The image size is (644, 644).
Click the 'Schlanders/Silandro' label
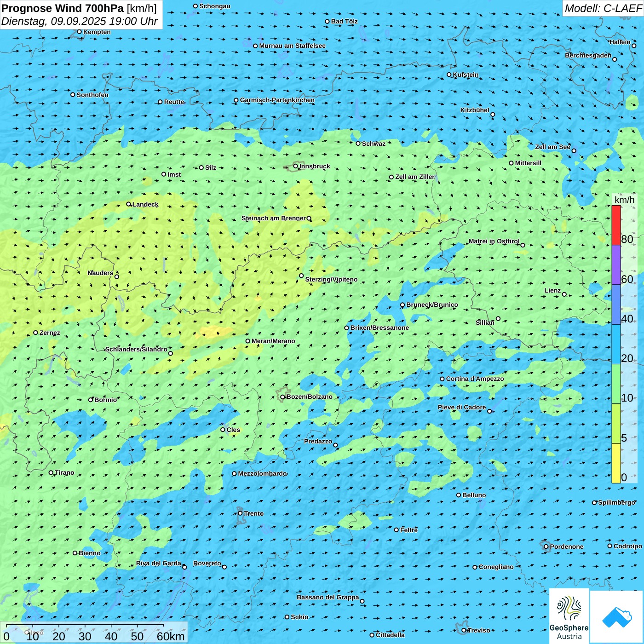click(136, 349)
